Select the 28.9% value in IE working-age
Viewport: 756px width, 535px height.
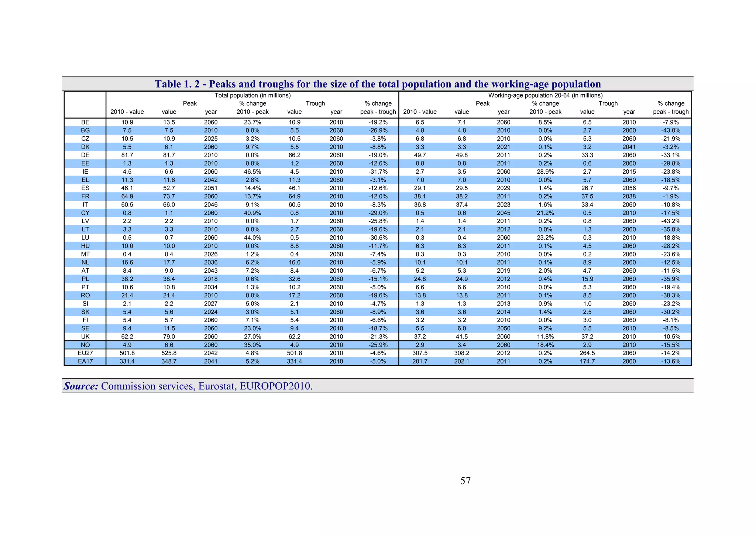pyautogui.click(x=546, y=172)
